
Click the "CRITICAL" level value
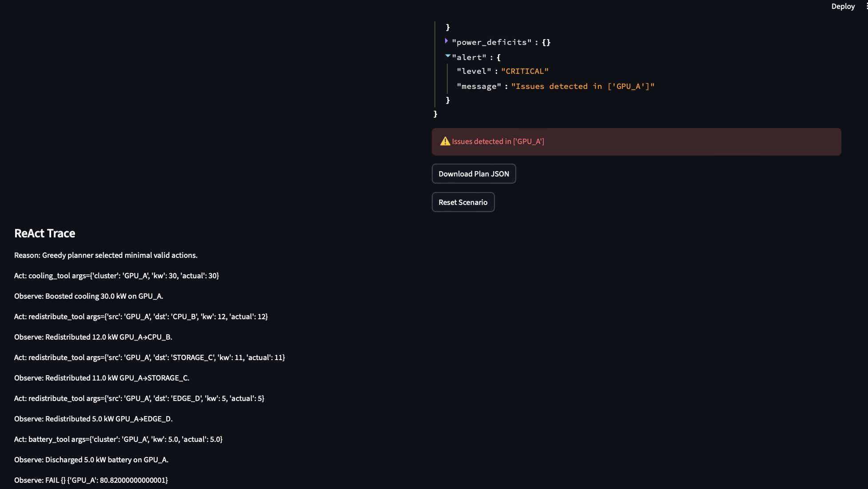tap(525, 72)
